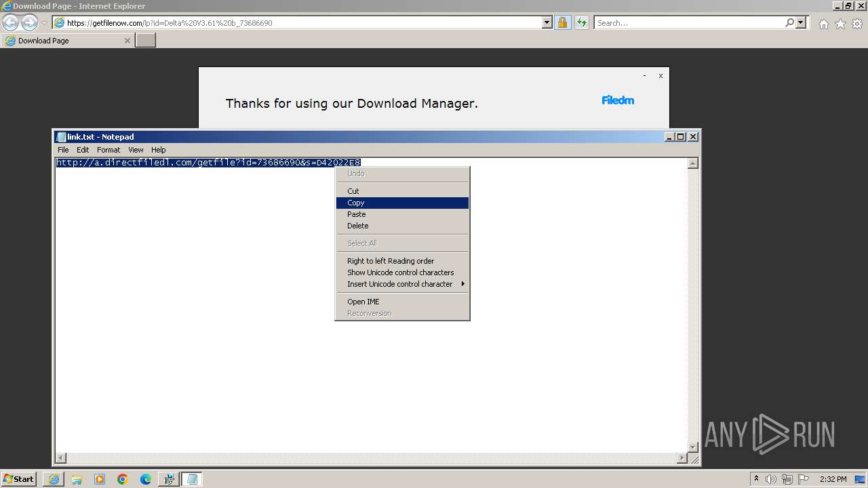Click the Internet Explorer back arrow
This screenshot has width=868, height=488.
coord(11,22)
